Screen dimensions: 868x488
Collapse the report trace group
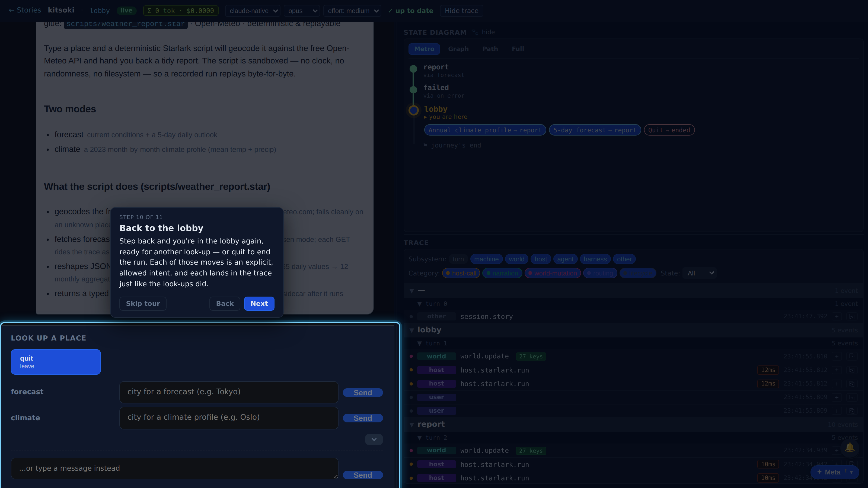coord(411,425)
